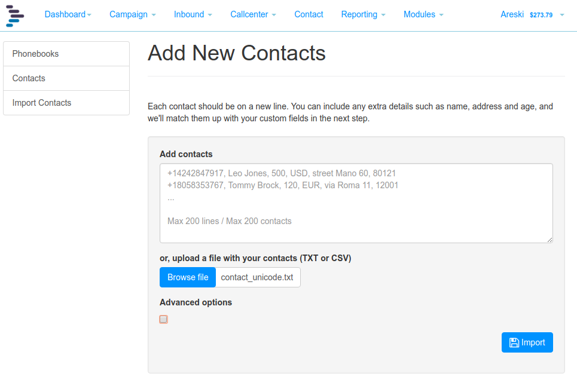Image resolution: width=577 pixels, height=392 pixels.
Task: Enable the Advanced options checkbox
Action: (x=163, y=319)
